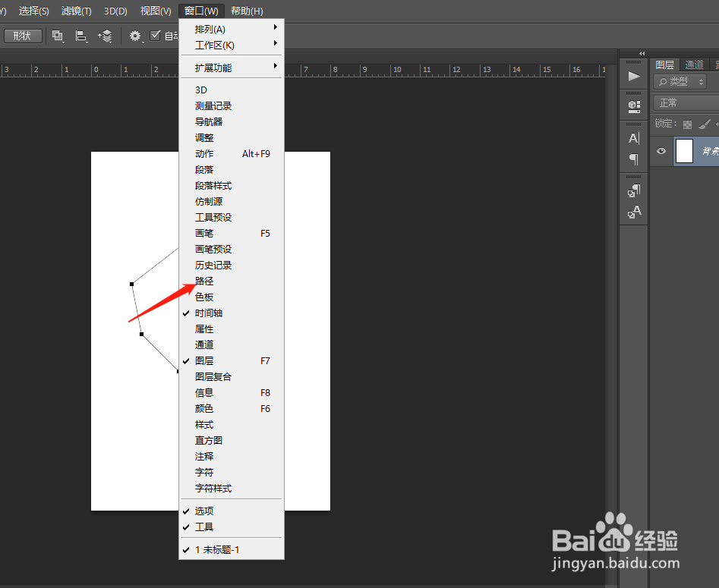Image resolution: width=719 pixels, height=588 pixels.
Task: Hide the 背景 layer visibility eye
Action: [661, 151]
